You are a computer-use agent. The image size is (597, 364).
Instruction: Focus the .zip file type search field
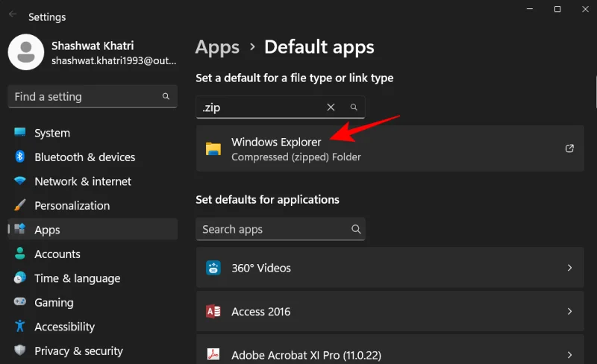click(x=281, y=107)
